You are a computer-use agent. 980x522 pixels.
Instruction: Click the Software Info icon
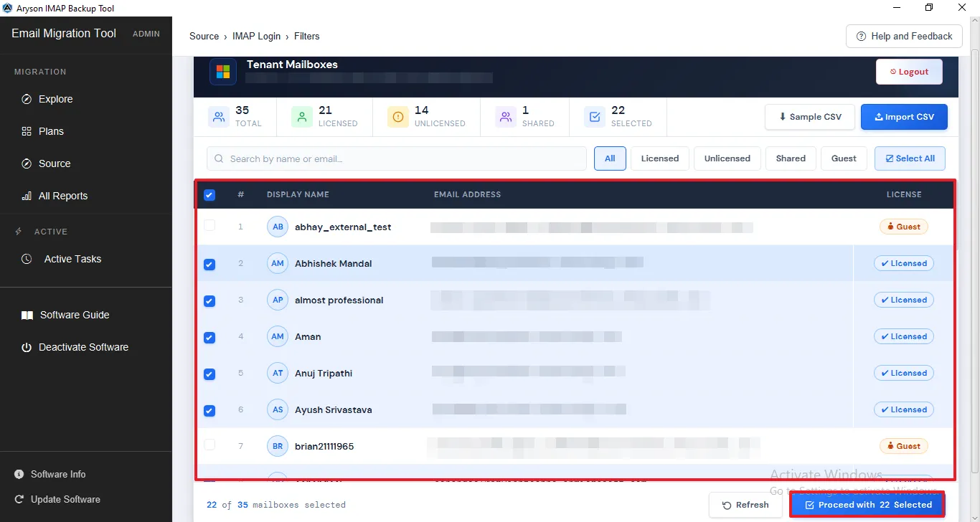point(19,474)
